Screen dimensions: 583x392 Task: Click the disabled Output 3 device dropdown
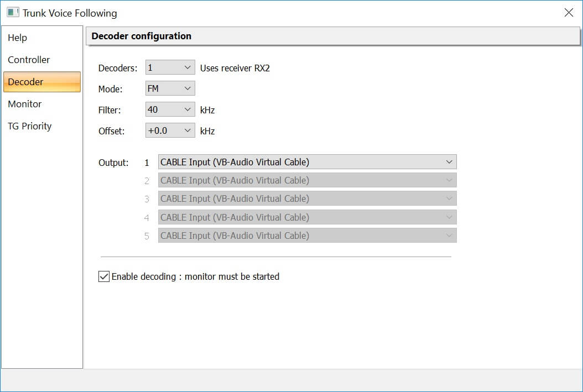pyautogui.click(x=307, y=198)
